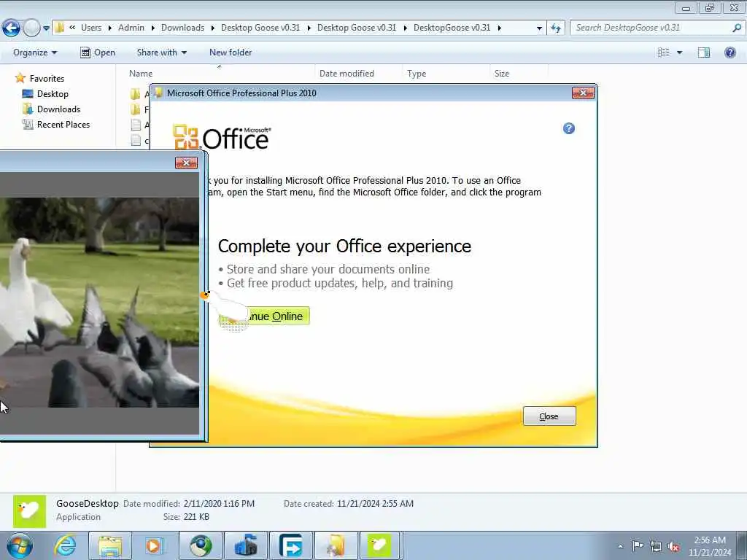The width and height of the screenshot is (747, 560).
Task: Click the Open toolbar button
Action: tap(98, 52)
